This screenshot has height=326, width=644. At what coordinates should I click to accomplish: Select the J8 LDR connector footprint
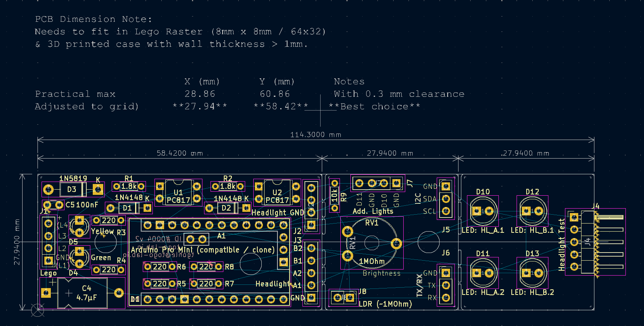(x=344, y=298)
